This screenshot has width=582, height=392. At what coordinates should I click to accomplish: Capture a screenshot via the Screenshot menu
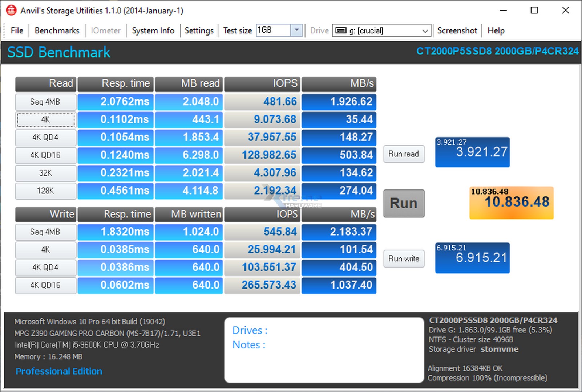(457, 30)
